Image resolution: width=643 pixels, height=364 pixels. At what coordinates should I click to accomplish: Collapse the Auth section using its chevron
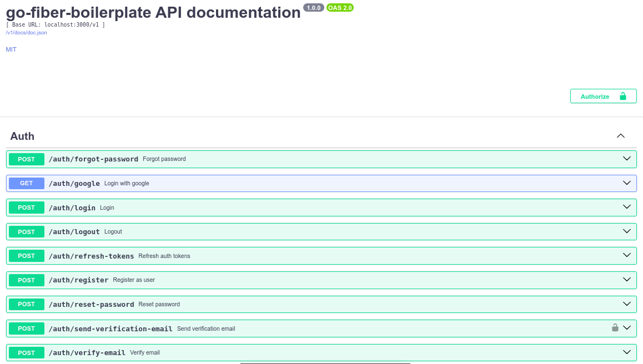620,135
